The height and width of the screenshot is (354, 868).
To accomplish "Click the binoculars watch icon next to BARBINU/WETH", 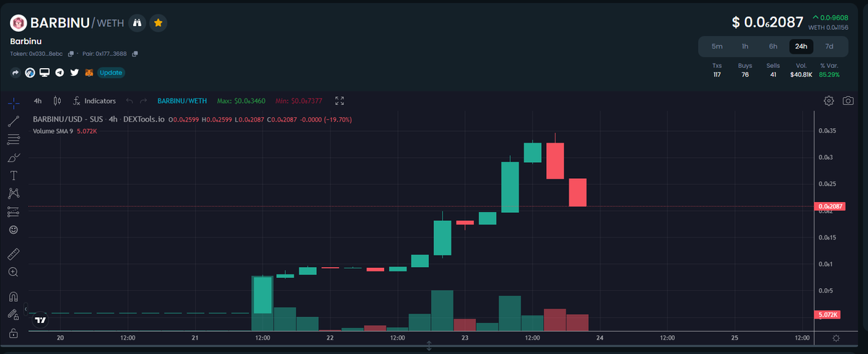I will [137, 23].
